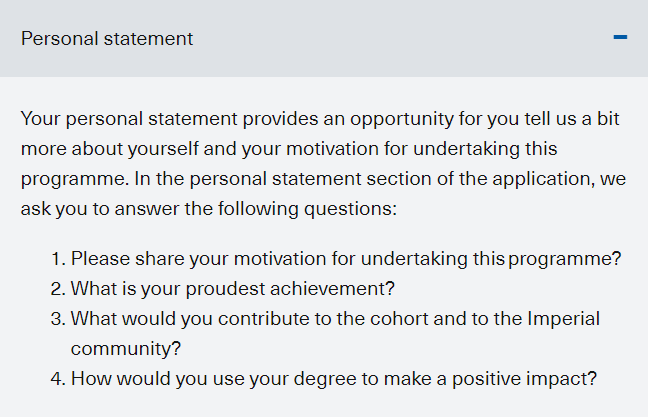The image size is (648, 419).
Task: Select list item 1 about motivation for undertaking
Action: click(346, 259)
